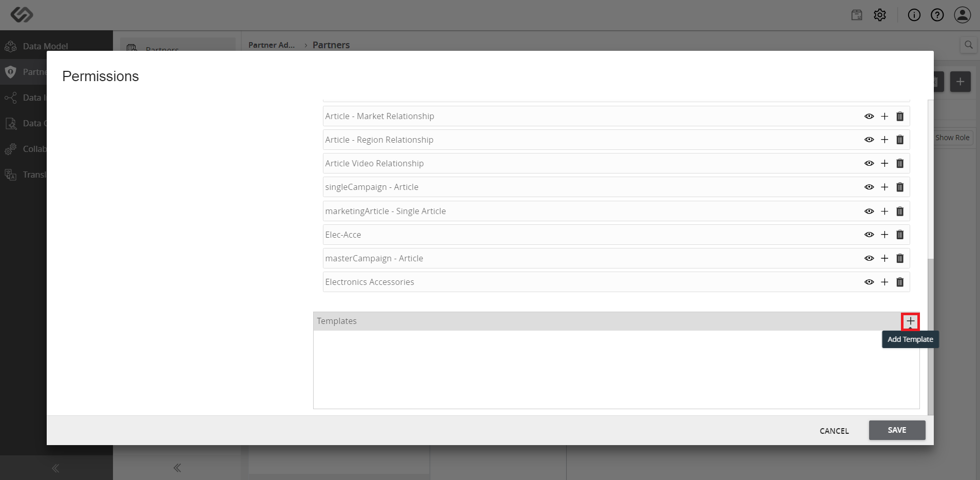The width and height of the screenshot is (980, 480).
Task: Click the dark plus button behind dialog
Action: 960,82
